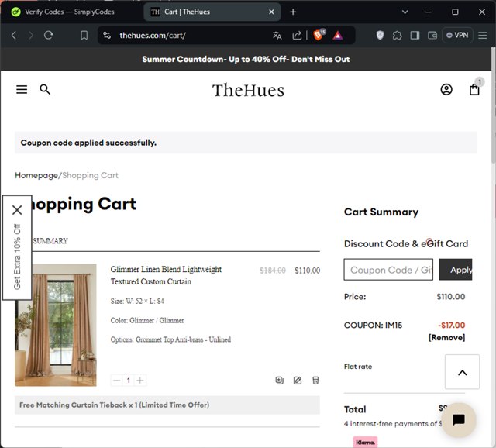Remove the IM15 coupon
This screenshot has width=496, height=448.
446,338
